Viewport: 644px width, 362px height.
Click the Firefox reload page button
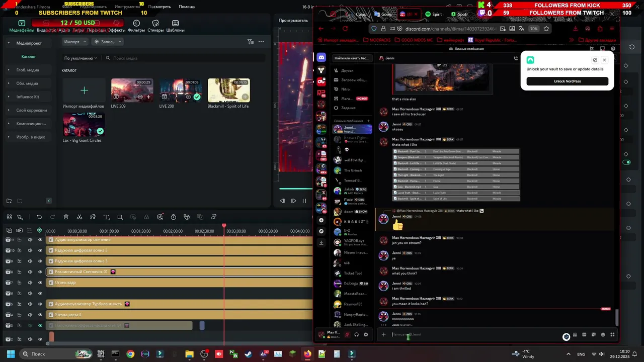pos(345,29)
